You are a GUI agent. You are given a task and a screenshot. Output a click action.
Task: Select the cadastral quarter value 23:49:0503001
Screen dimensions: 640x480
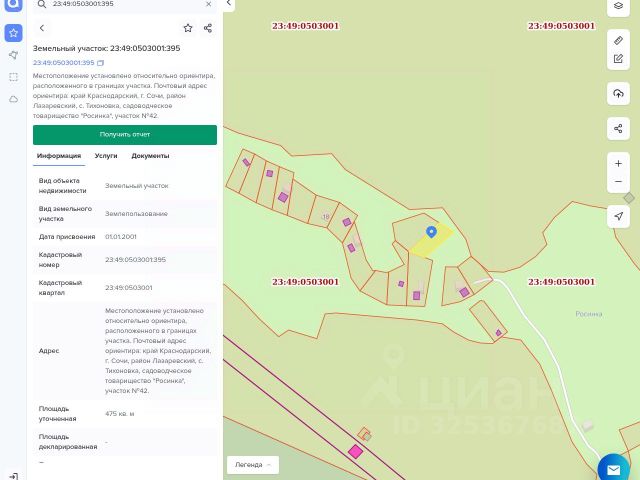point(129,288)
